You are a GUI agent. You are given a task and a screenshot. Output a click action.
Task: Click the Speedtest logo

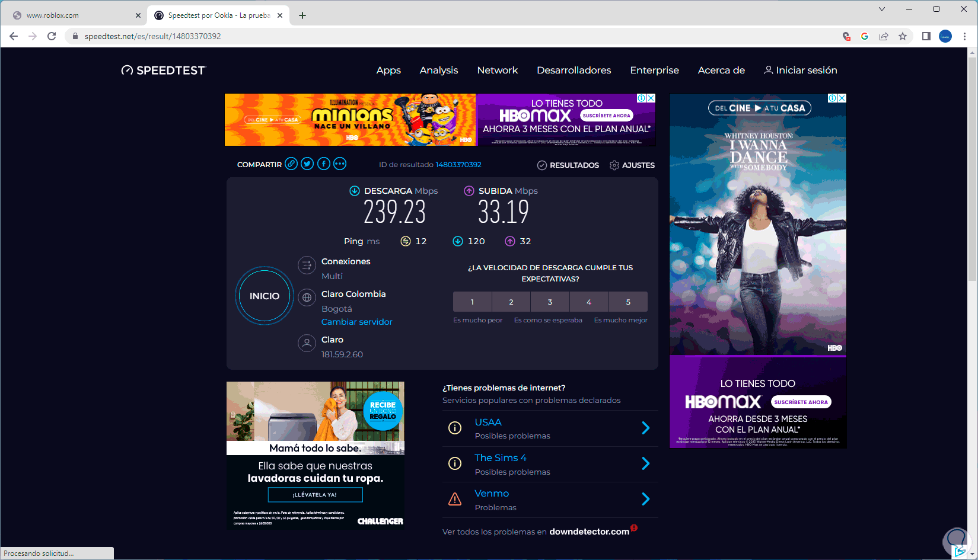163,71
